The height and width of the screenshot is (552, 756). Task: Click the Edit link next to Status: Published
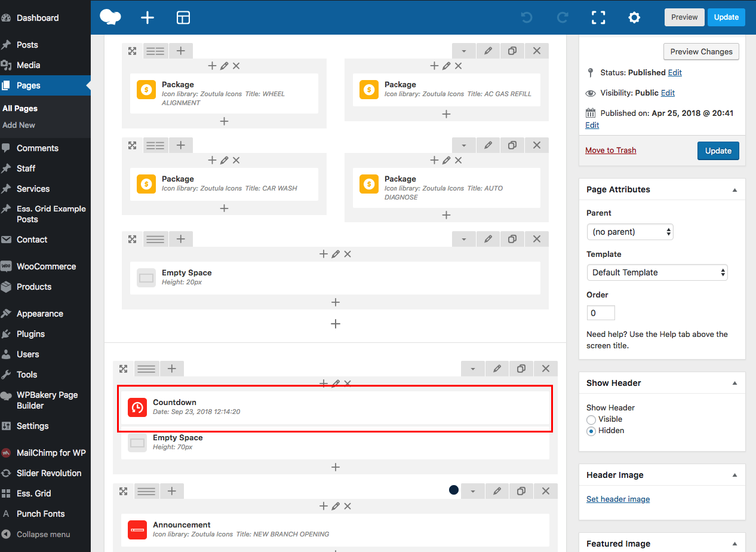click(x=675, y=72)
